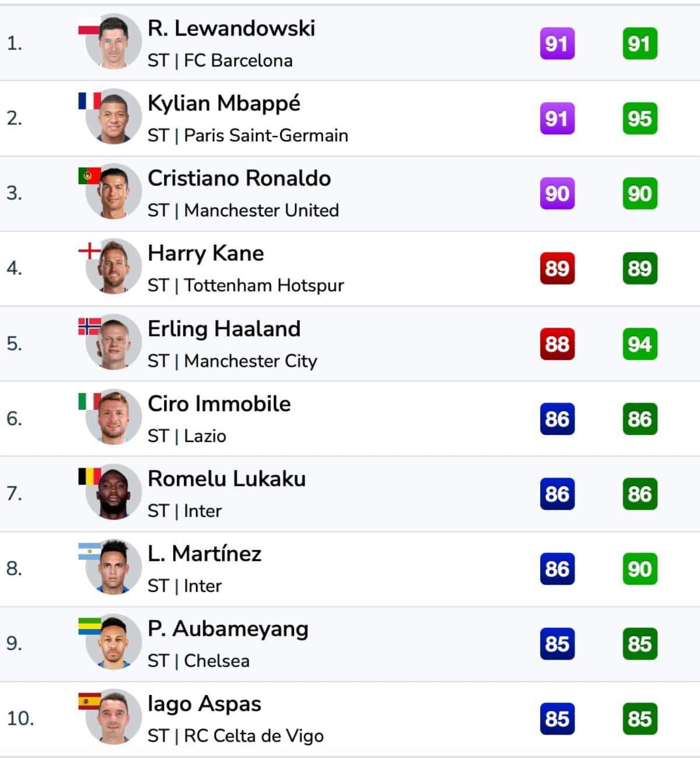The width and height of the screenshot is (700, 758).
Task: Tap the Gabon flag beside P. Aubameyang
Action: (89, 626)
